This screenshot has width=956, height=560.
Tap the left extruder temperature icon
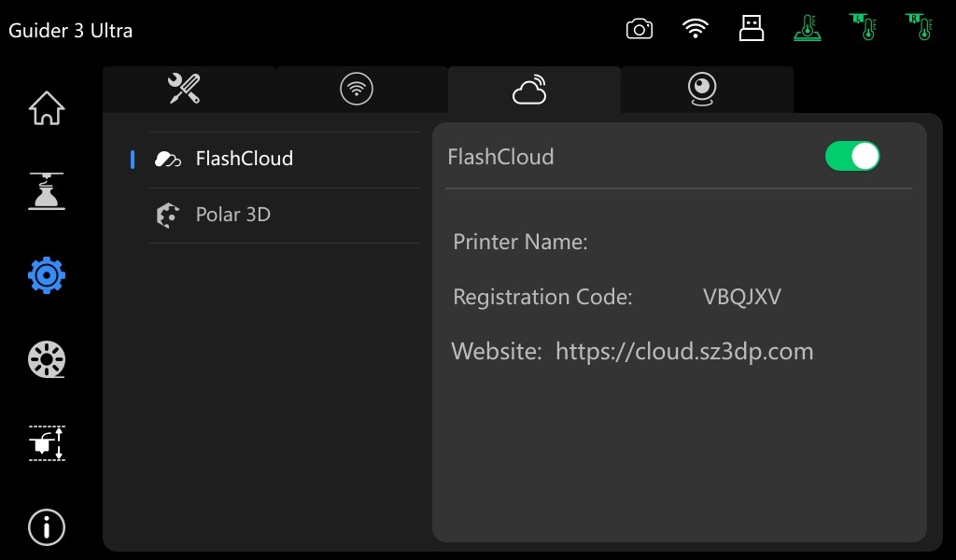[864, 27]
